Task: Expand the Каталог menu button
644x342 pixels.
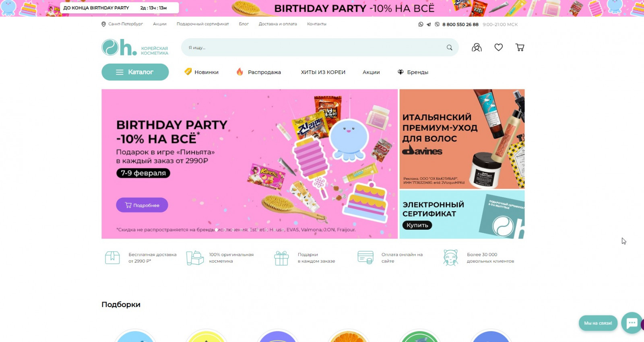Action: point(135,72)
